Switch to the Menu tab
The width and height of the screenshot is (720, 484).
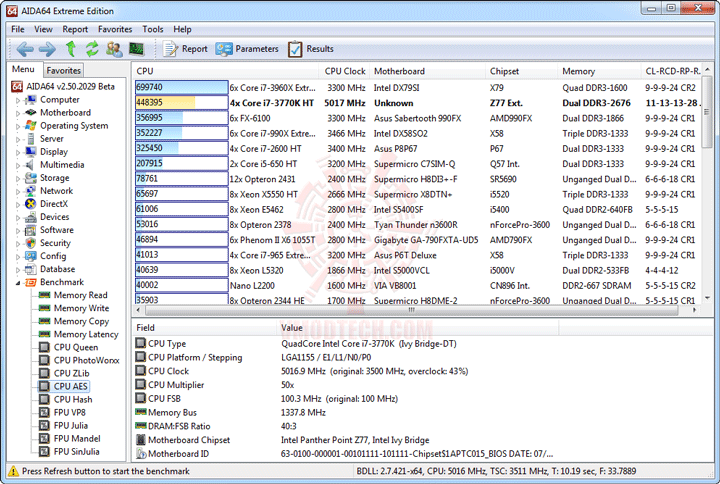pos(23,69)
